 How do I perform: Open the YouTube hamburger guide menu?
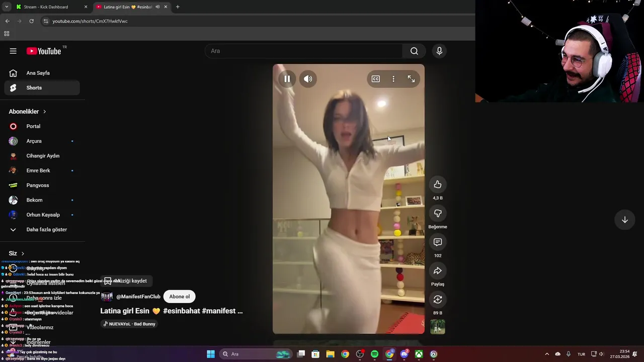[x=13, y=51]
